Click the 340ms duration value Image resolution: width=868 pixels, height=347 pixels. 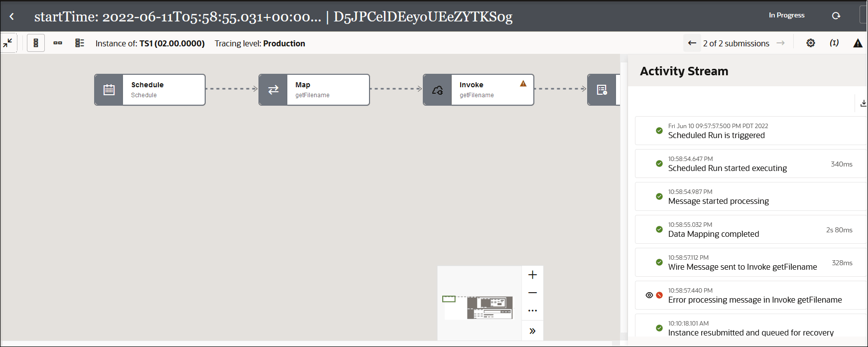pyautogui.click(x=841, y=164)
